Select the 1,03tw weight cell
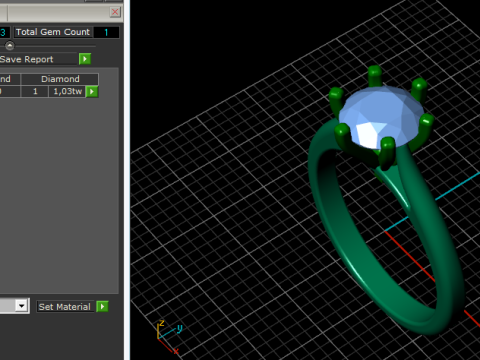The height and width of the screenshot is (360, 480). click(x=67, y=91)
